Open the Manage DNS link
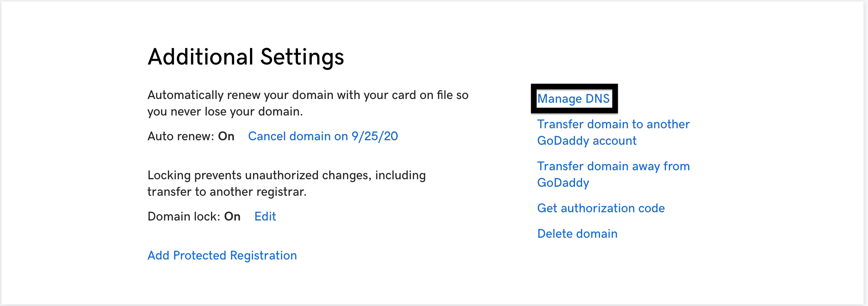This screenshot has height=306, width=868. (x=573, y=99)
